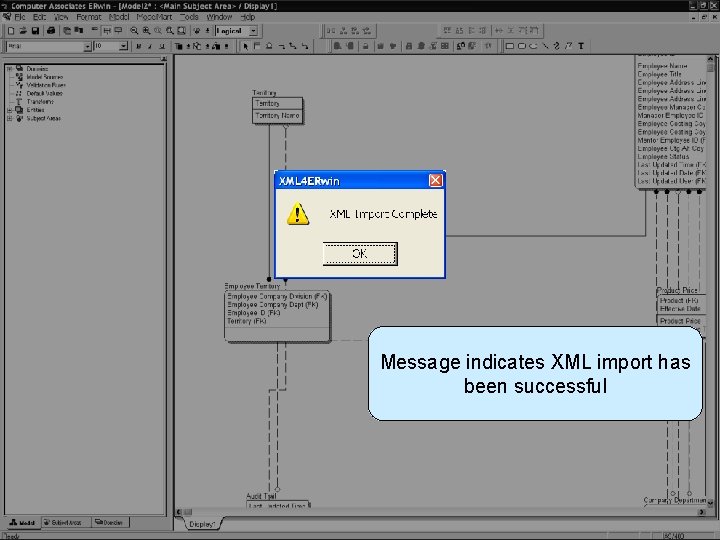
Task: Click the New model toolbar icon
Action: (11, 31)
